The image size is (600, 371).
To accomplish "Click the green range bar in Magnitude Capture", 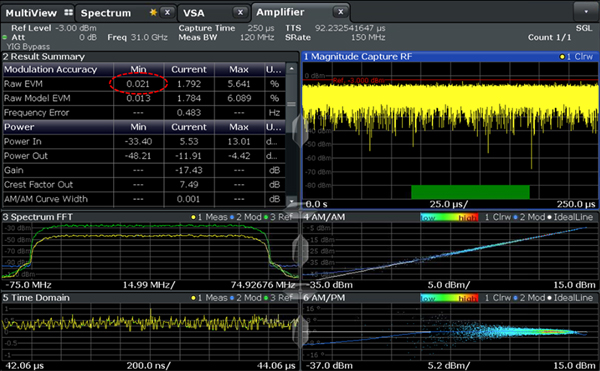I will 470,192.
